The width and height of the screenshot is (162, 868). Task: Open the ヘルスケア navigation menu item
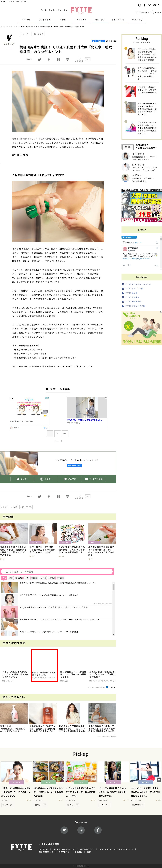coord(81,20)
